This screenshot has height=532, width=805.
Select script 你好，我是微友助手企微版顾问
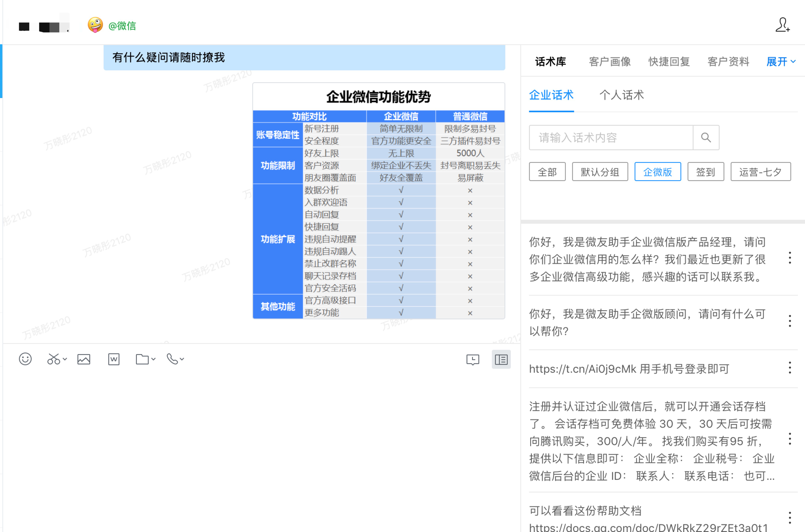[x=648, y=323]
